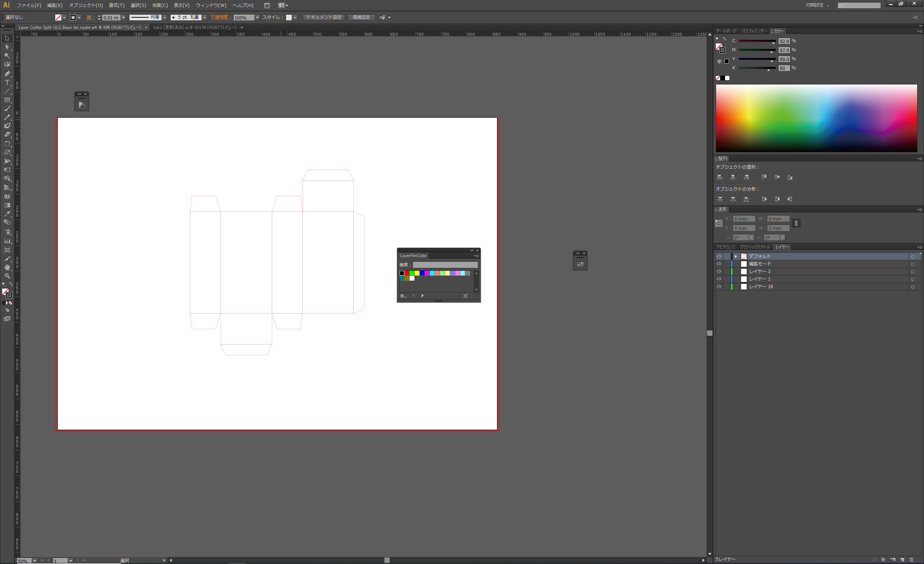Image resolution: width=924 pixels, height=564 pixels.
Task: Expand the デフォルト layer triangle
Action: coord(736,256)
